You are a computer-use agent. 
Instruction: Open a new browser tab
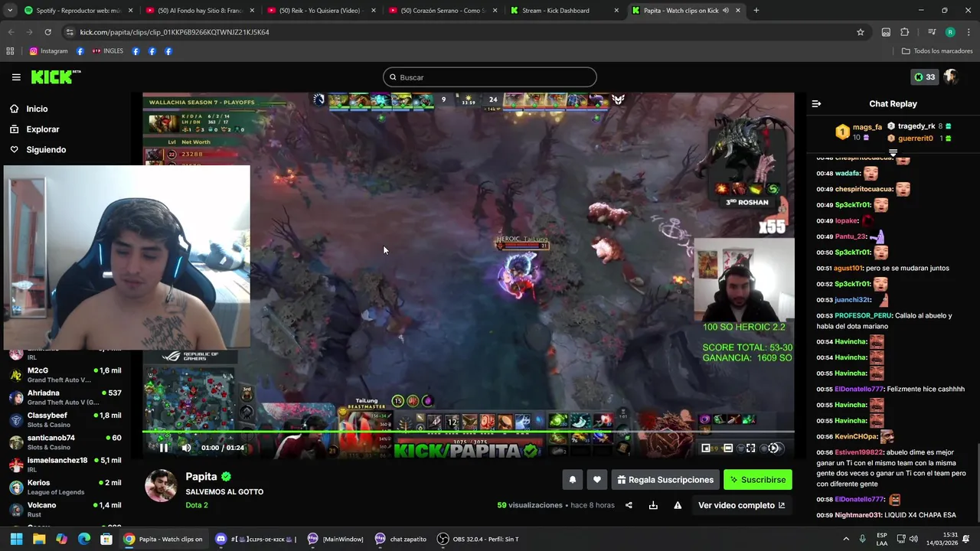(x=756, y=11)
